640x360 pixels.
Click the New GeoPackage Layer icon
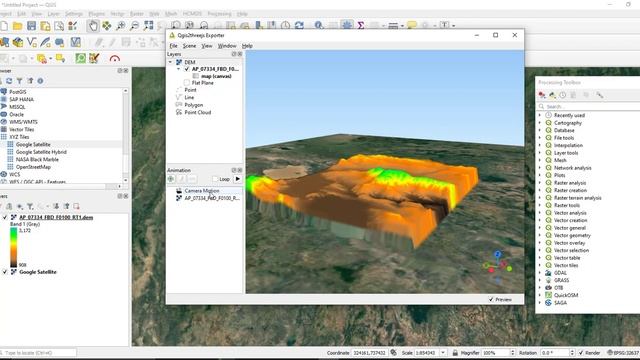(18, 42)
